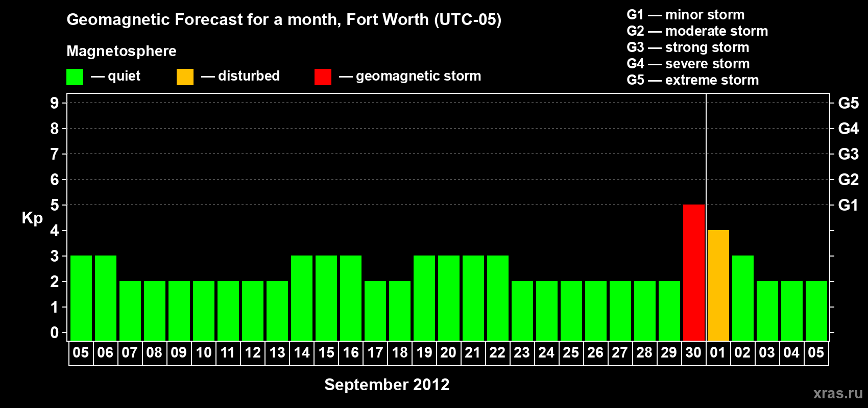Click the G2 — moderate storm legend entry
This screenshot has height=408, width=868.
click(x=697, y=31)
